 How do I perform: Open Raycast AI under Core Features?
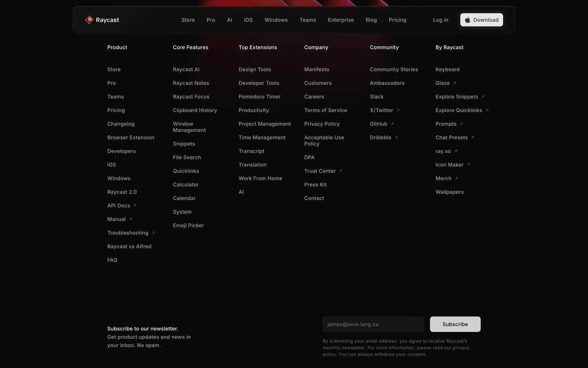pyautogui.click(x=186, y=70)
